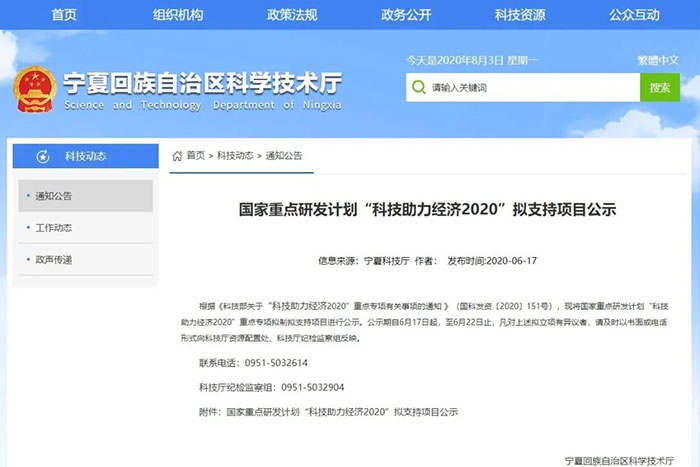
Task: Click 科技动态 in the breadcrumb trail
Action: pyautogui.click(x=235, y=156)
